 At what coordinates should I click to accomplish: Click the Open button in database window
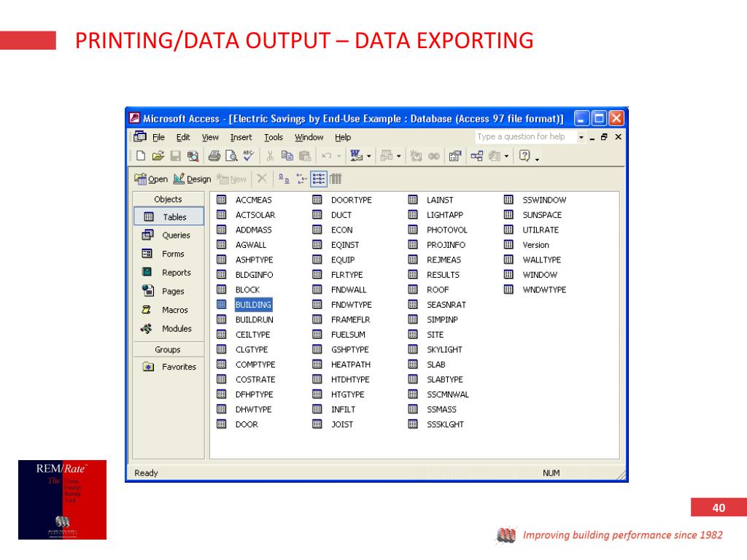pyautogui.click(x=151, y=179)
